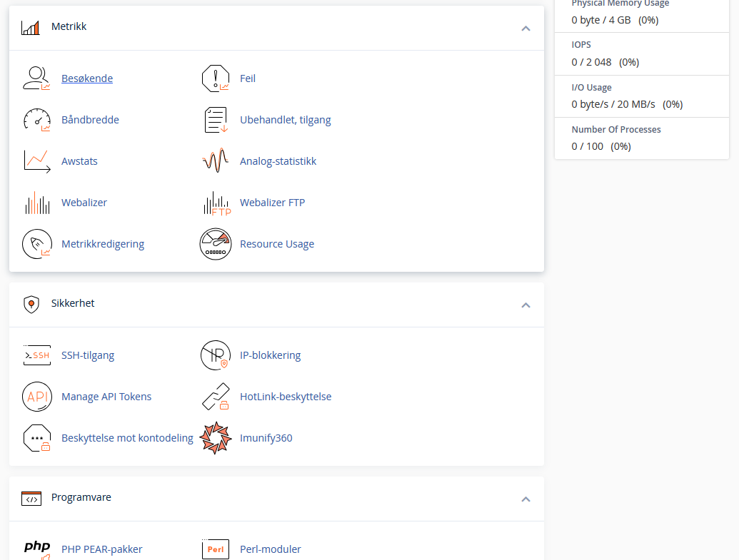739x560 pixels.
Task: Click the Resource Usage gauge icon
Action: [216, 244]
